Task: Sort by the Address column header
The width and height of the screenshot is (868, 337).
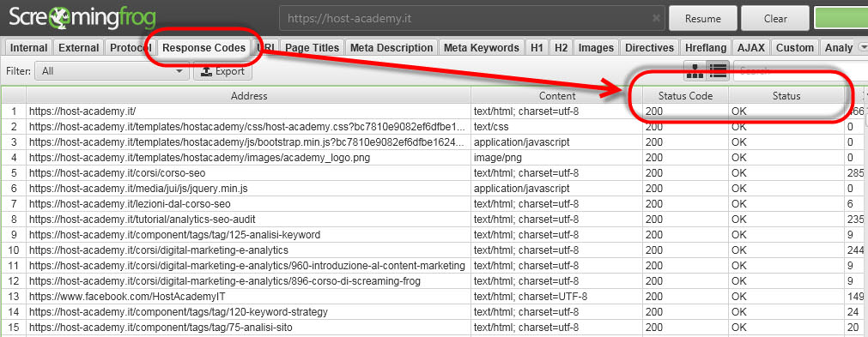Action: (249, 95)
